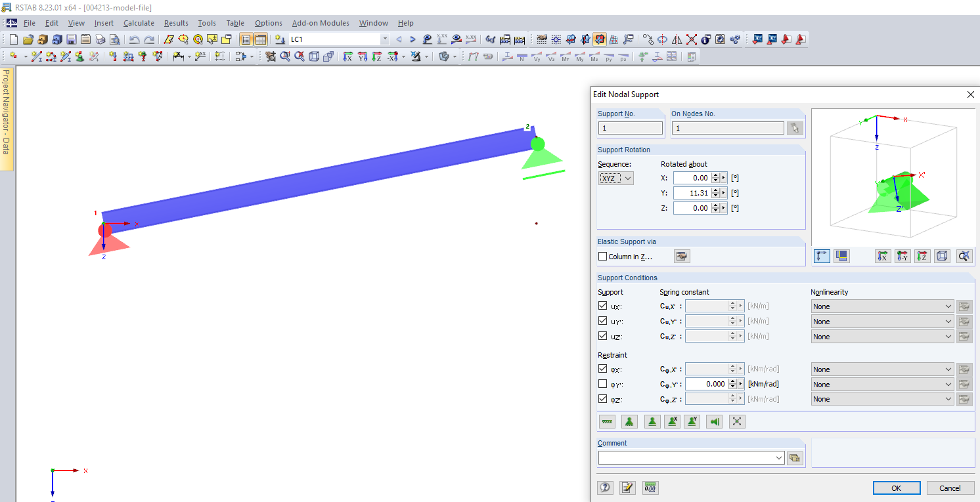This screenshot has width=980, height=502.
Task: Open the help icon in the dialog
Action: 605,488
